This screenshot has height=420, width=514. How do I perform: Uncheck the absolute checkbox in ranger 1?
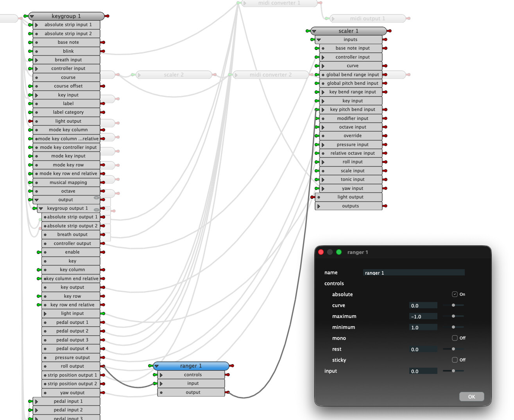[455, 294]
